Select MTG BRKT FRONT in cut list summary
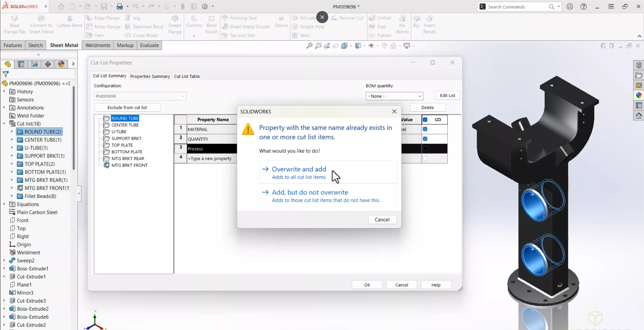 (130, 165)
